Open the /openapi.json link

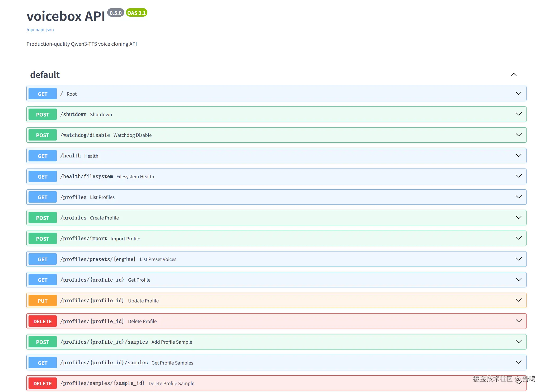40,30
